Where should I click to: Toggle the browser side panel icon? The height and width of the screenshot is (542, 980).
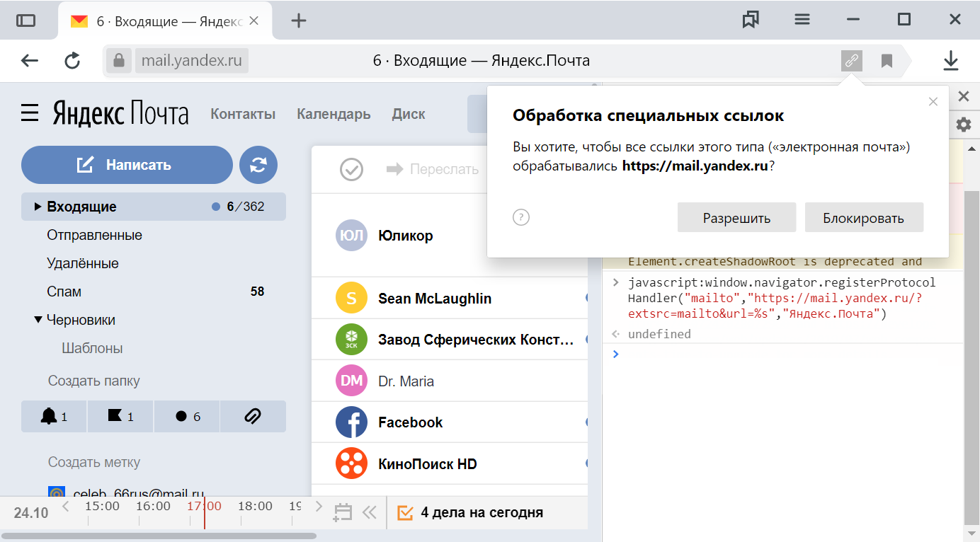pos(25,21)
